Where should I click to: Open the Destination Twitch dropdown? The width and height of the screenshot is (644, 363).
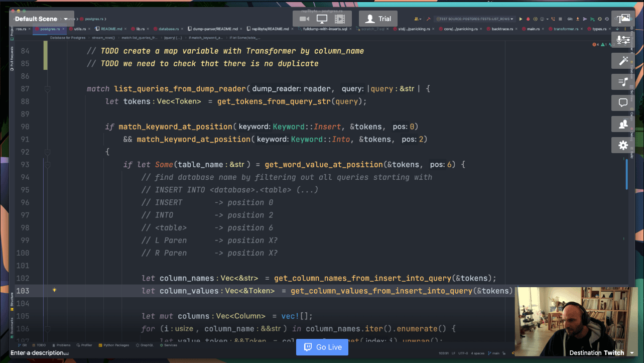tap(631, 353)
